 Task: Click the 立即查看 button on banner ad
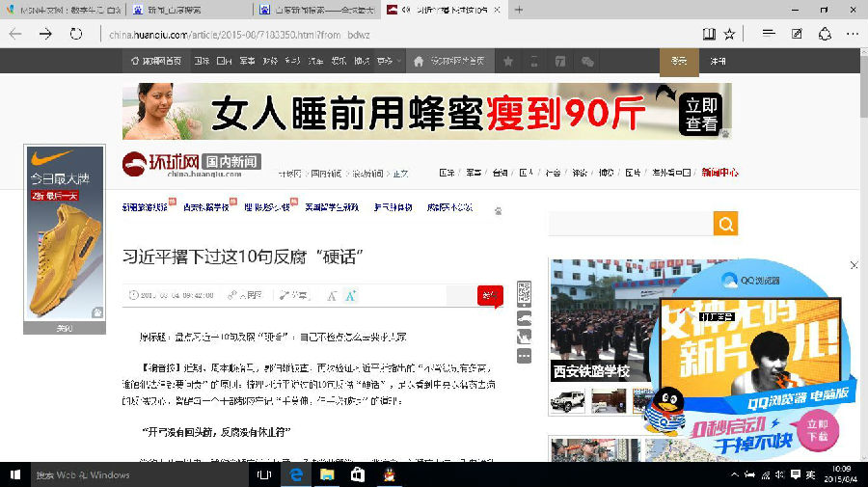701,113
